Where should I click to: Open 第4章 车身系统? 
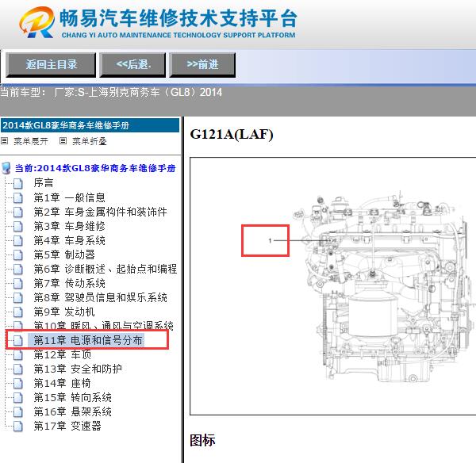(69, 240)
